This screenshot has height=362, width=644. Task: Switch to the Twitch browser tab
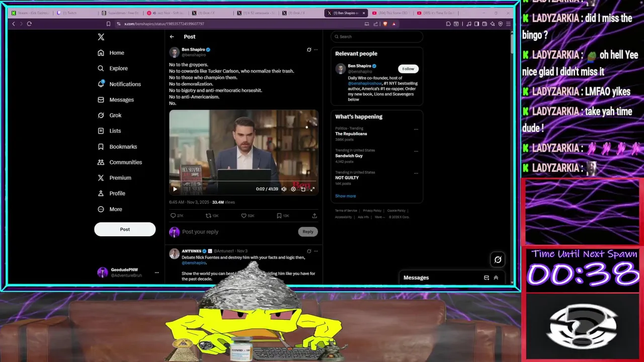tap(76, 13)
